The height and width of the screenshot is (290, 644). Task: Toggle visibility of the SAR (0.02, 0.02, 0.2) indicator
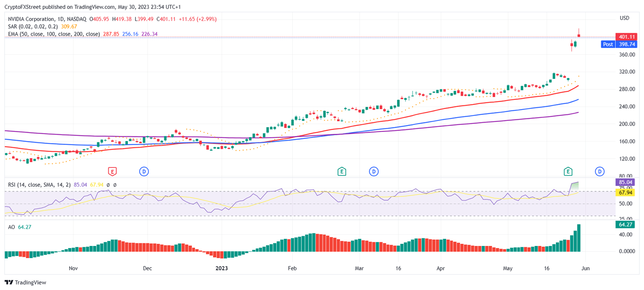click(34, 26)
